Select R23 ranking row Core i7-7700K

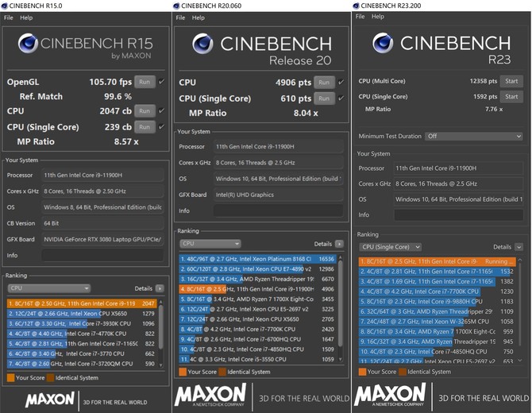[x=437, y=291]
